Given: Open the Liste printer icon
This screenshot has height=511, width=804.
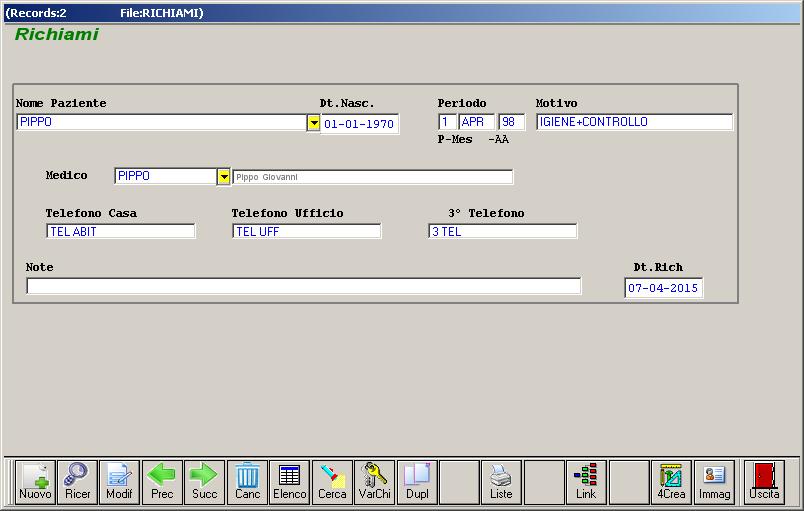Looking at the screenshot, I should click(x=501, y=482).
